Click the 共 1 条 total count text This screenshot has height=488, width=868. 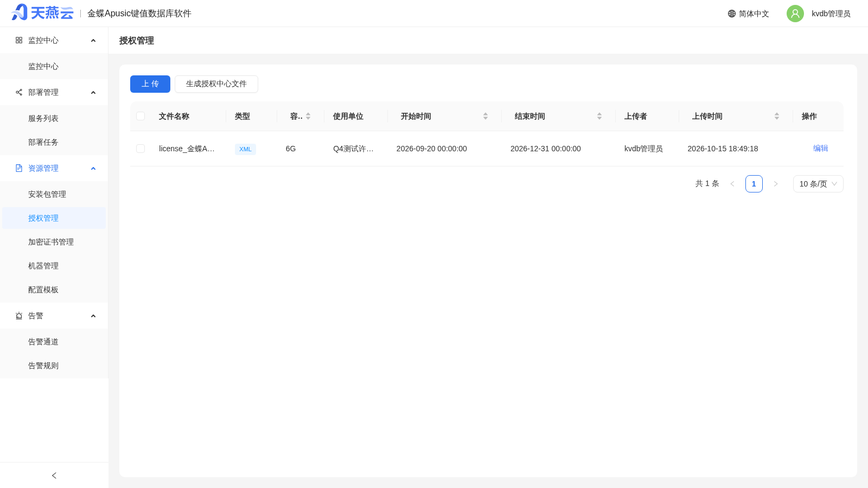tap(707, 184)
